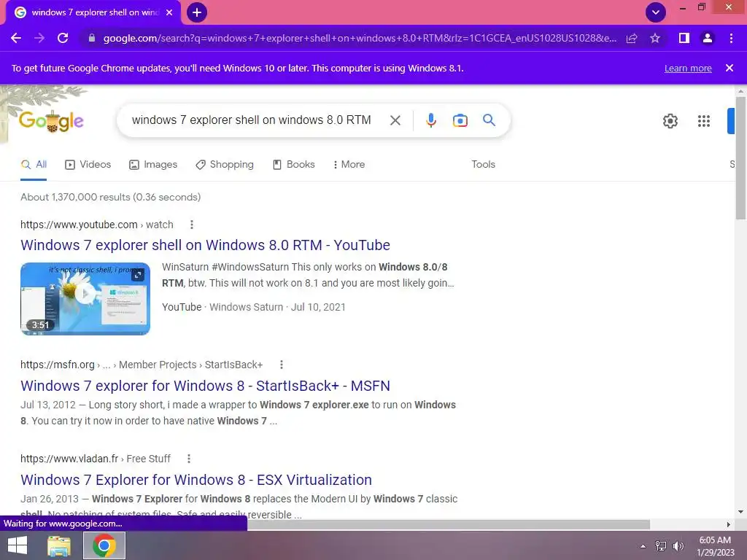This screenshot has width=747, height=560.
Task: Open the browser side panel
Action: coord(684,38)
